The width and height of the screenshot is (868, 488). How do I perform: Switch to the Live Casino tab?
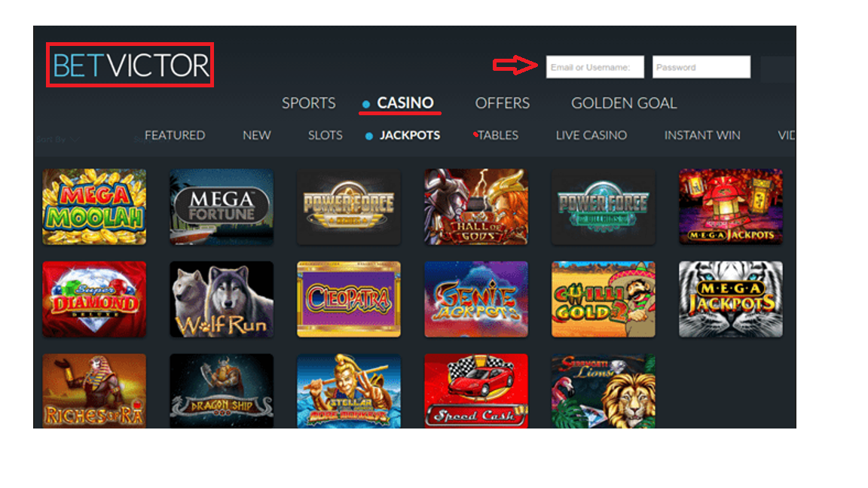click(591, 135)
